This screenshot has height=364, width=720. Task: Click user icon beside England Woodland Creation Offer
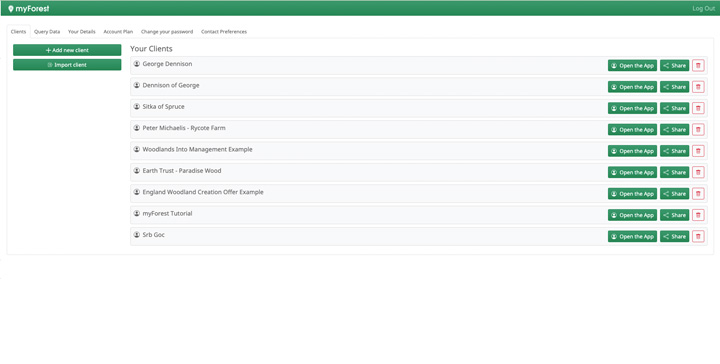[x=136, y=192]
